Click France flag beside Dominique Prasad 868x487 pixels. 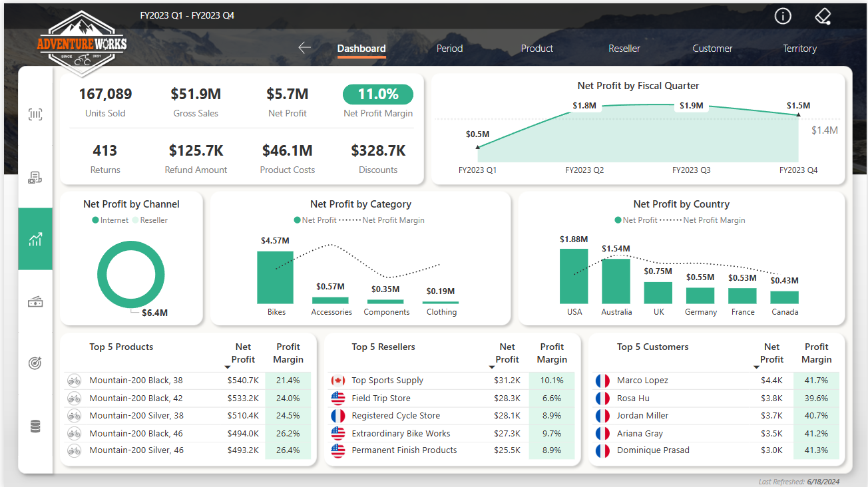(x=602, y=450)
